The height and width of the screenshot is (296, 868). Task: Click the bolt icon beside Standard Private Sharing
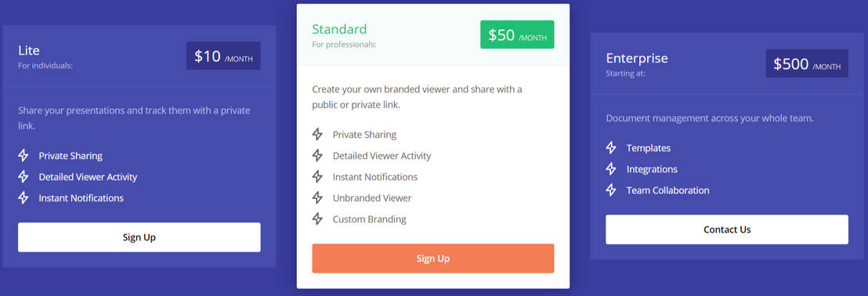[x=317, y=135]
